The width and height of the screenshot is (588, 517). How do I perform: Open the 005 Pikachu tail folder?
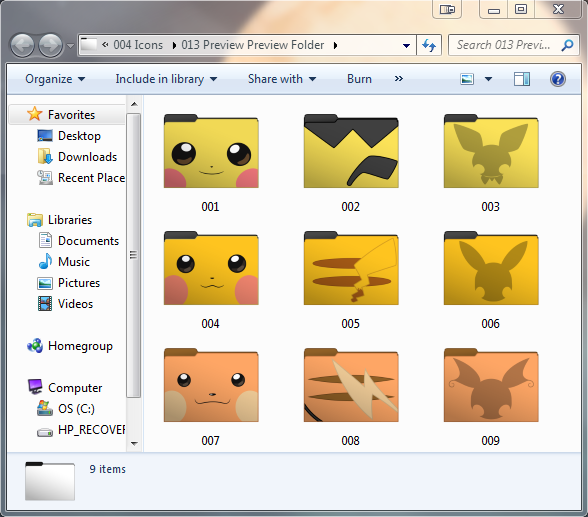(x=351, y=268)
